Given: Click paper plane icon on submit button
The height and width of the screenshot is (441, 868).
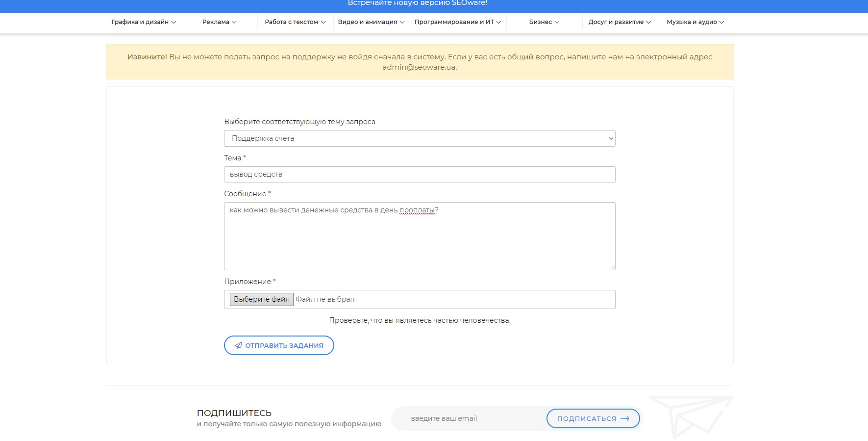Looking at the screenshot, I should (238, 345).
